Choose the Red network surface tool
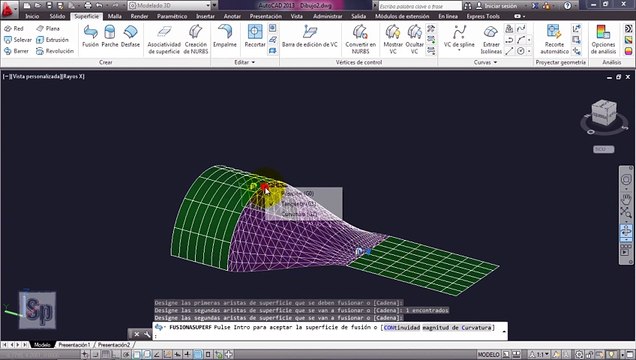This screenshot has height=360, width=636. click(14, 28)
